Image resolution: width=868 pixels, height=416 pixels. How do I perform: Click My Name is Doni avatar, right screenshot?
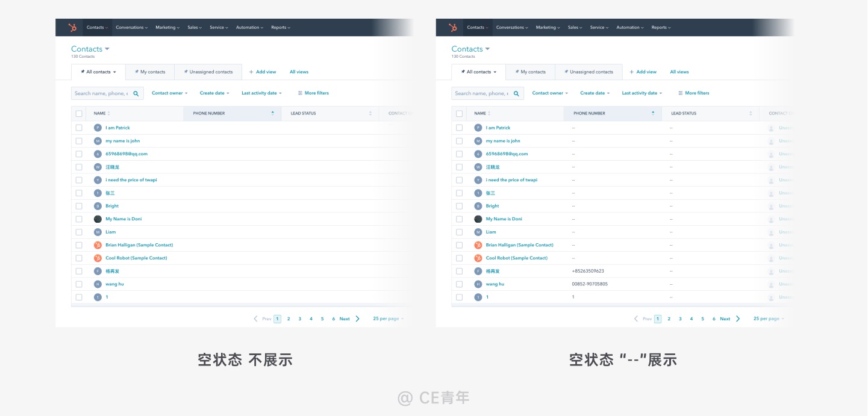[478, 219]
